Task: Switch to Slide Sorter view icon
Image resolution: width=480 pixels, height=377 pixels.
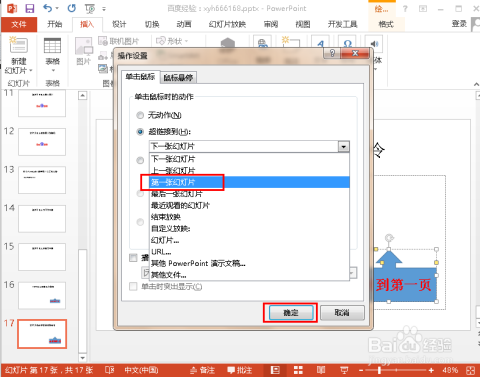Action: pyautogui.click(x=298, y=370)
